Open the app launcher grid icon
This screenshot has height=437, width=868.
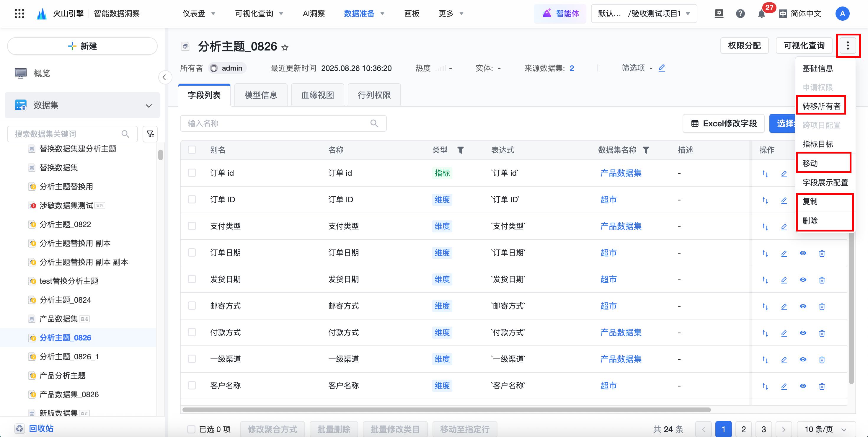(x=19, y=14)
